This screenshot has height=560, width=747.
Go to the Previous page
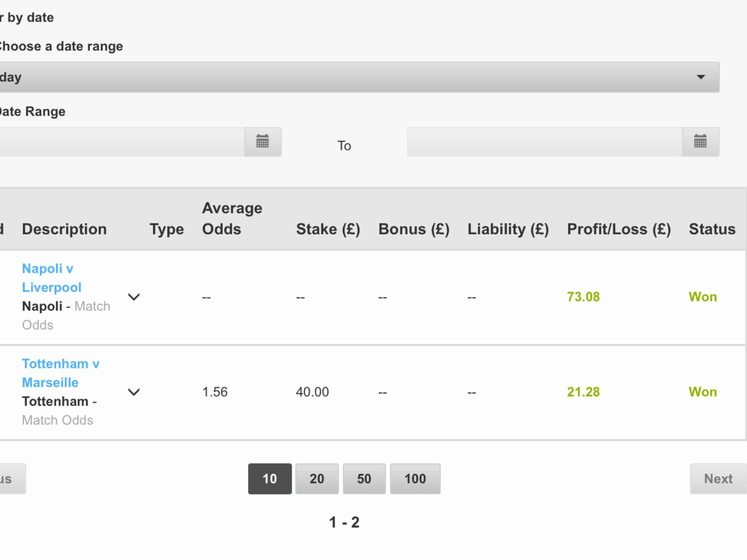tap(12, 479)
